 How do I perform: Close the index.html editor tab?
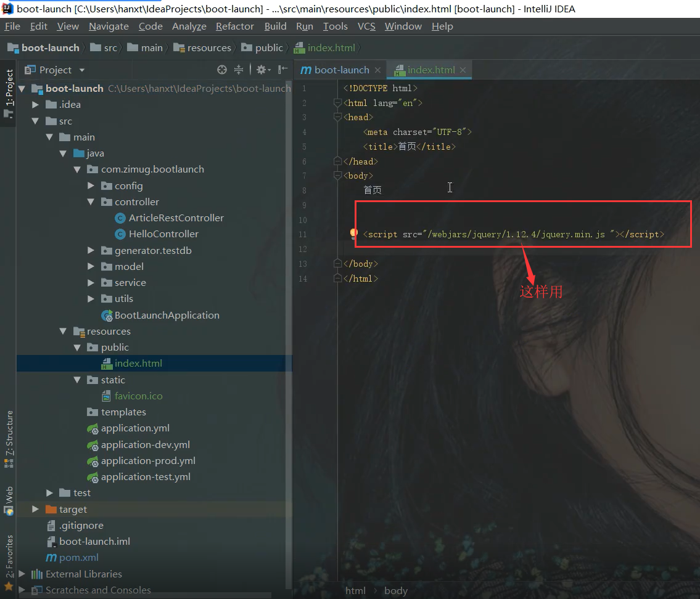(x=463, y=70)
